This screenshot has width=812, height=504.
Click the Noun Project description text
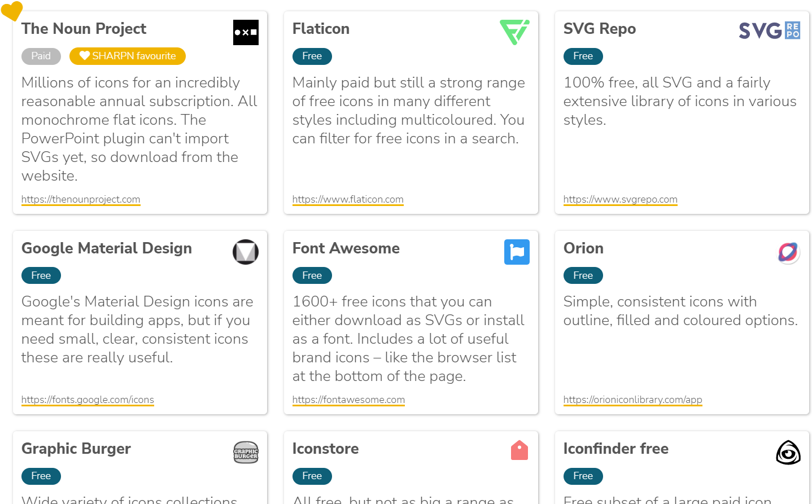pos(139,129)
